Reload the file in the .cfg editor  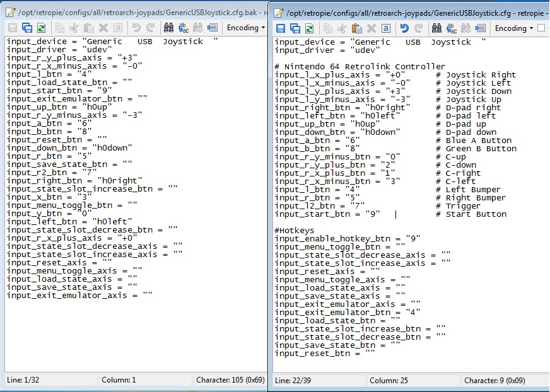point(309,28)
